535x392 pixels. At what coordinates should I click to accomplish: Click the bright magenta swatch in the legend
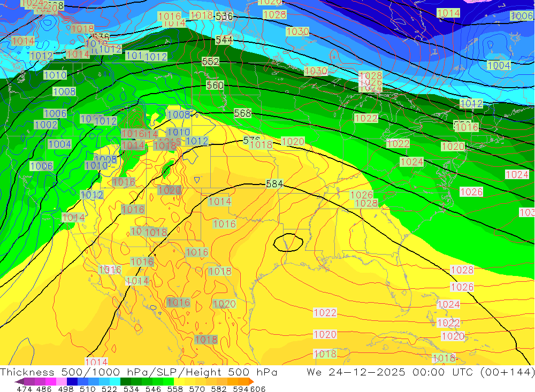[51, 381]
